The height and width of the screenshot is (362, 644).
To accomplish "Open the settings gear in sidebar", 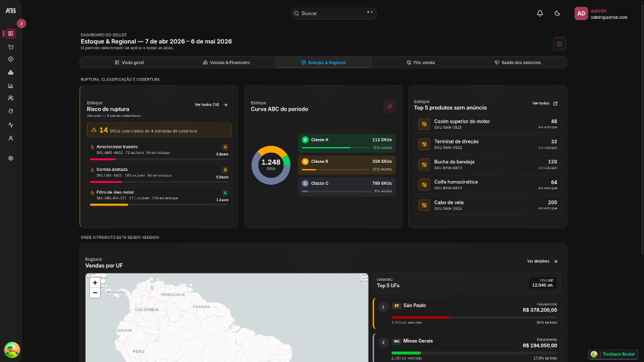I will coord(11,158).
